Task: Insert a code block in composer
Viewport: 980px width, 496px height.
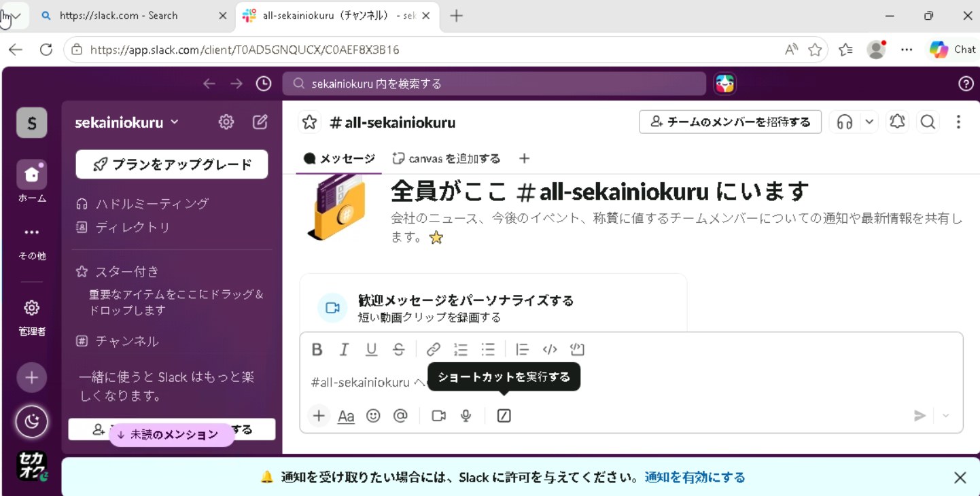Action: pos(577,349)
